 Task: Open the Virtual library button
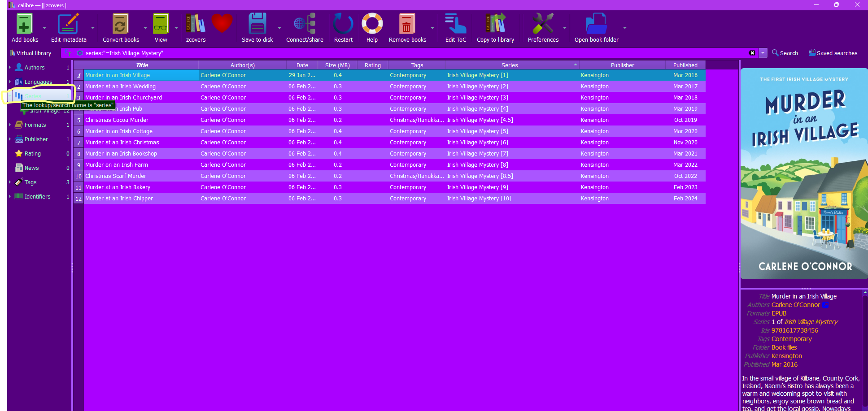(31, 53)
